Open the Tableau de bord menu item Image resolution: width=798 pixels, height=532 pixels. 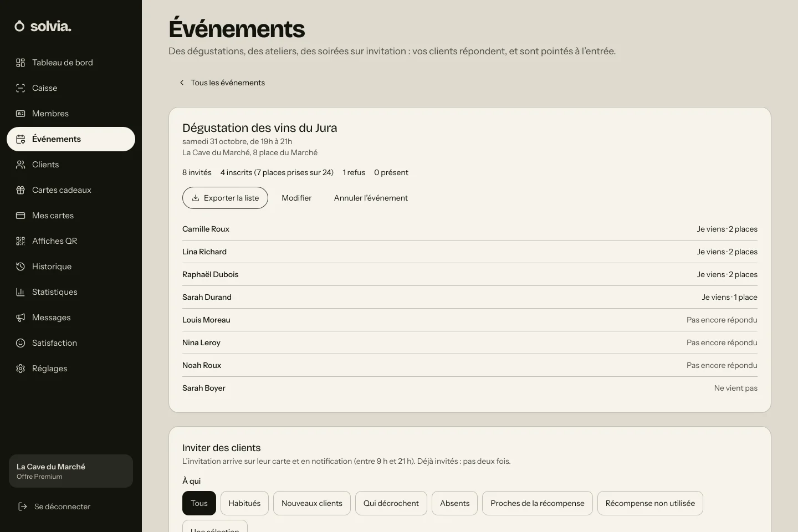pyautogui.click(x=71, y=63)
